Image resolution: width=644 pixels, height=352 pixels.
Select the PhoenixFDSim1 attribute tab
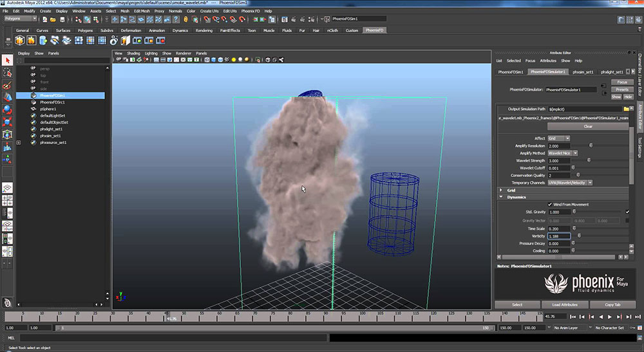(x=511, y=72)
